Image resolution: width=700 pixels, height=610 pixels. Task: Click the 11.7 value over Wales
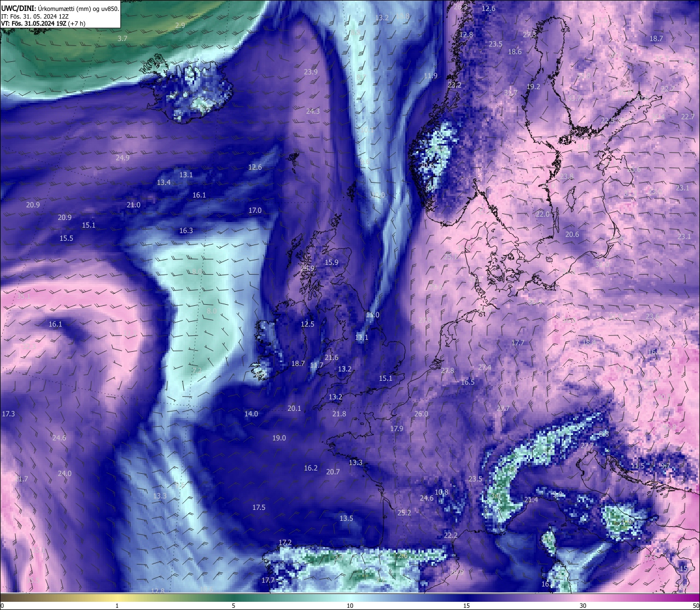pos(317,365)
